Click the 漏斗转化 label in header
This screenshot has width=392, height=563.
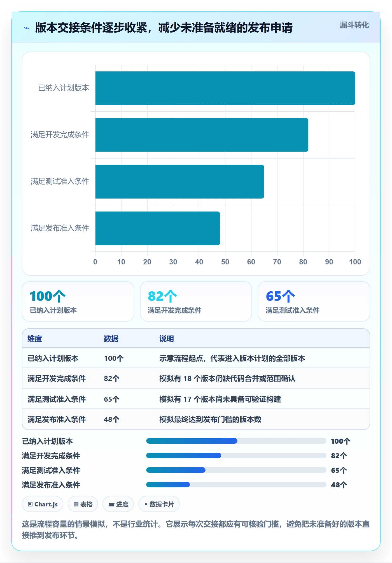click(x=354, y=25)
